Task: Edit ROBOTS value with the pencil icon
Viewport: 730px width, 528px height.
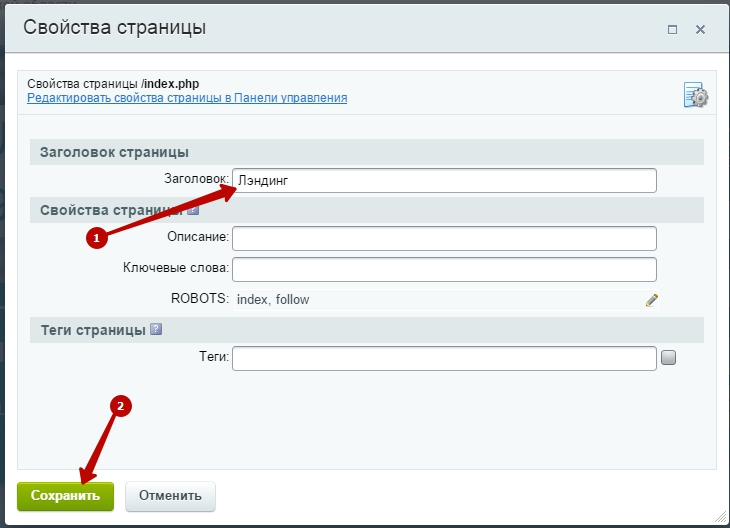Action: [x=652, y=299]
